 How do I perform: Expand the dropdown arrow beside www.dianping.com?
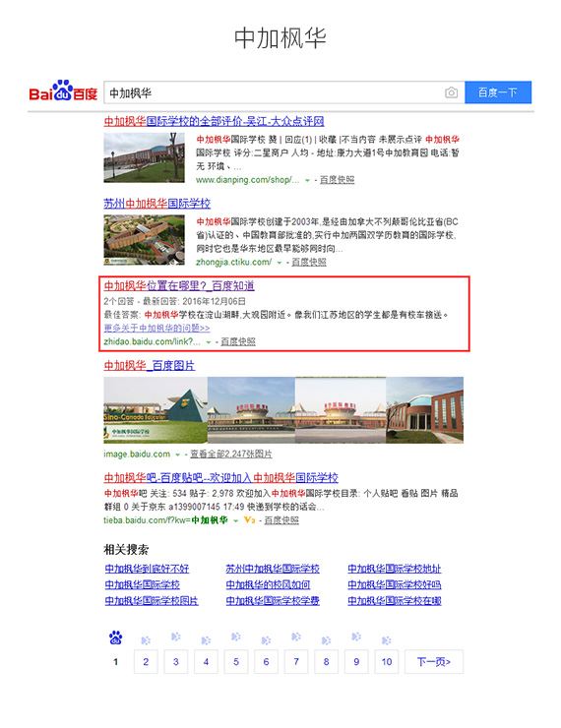pyautogui.click(x=307, y=180)
